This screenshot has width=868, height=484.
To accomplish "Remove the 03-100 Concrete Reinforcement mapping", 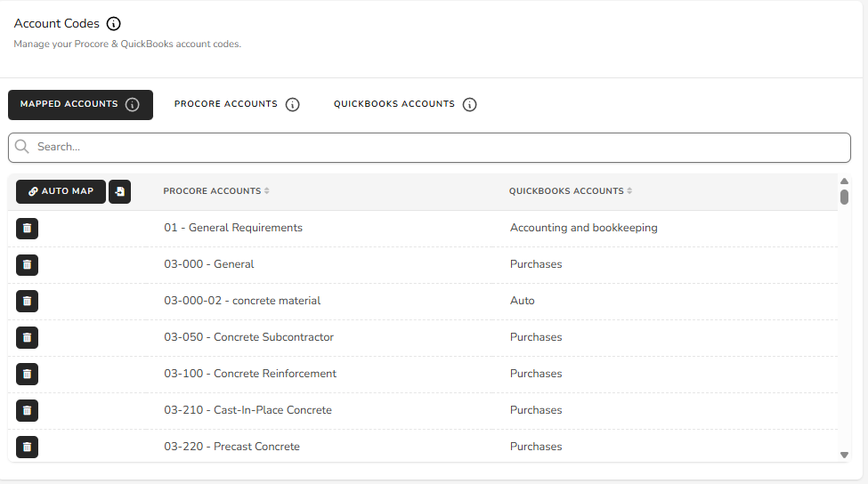I will pyautogui.click(x=27, y=375).
